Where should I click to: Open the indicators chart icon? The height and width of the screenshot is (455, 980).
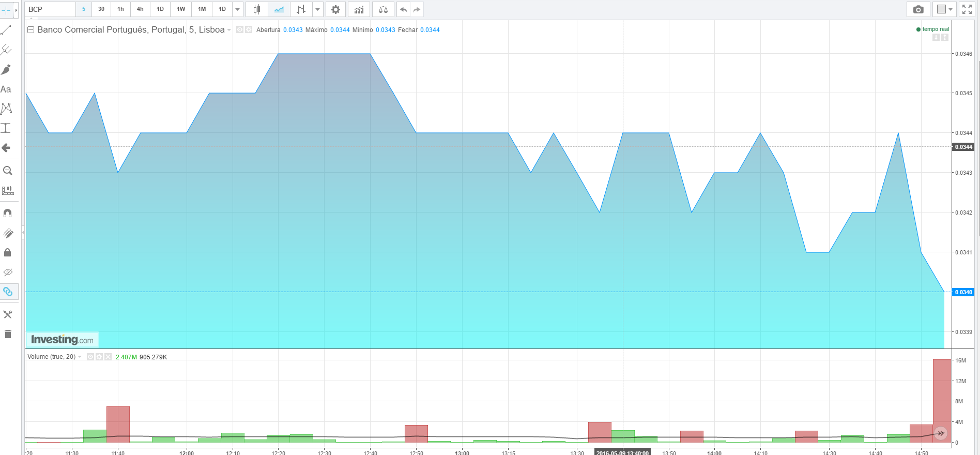click(x=359, y=9)
